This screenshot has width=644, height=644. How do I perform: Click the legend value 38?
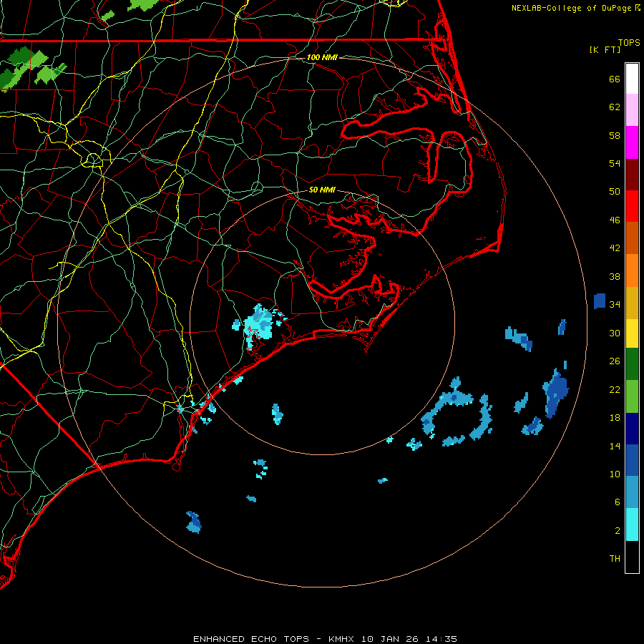(x=615, y=276)
